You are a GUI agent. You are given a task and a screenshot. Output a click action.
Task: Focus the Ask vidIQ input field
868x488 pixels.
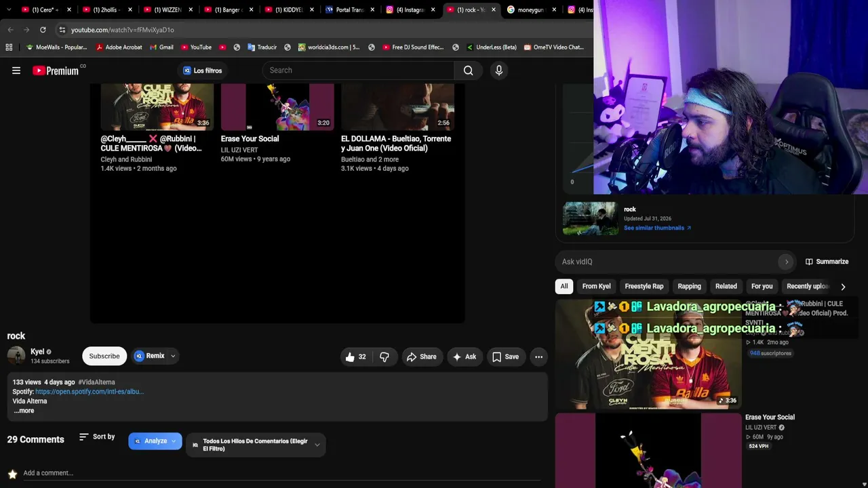coord(668,262)
